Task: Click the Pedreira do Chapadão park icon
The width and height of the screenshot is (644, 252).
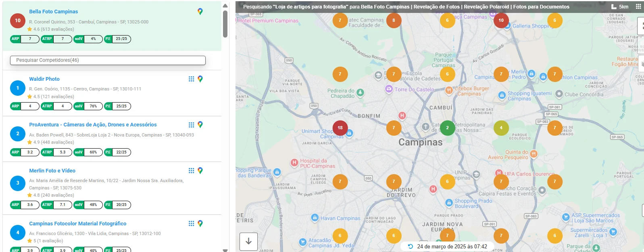Action: coord(360,92)
